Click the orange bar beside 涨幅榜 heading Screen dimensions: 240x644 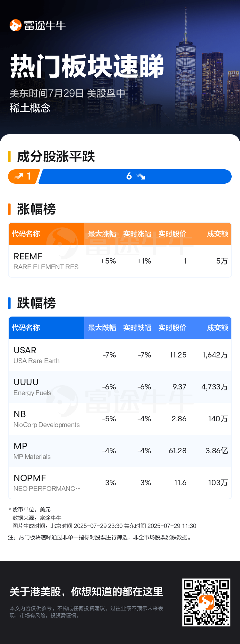pyautogui.click(x=9, y=209)
